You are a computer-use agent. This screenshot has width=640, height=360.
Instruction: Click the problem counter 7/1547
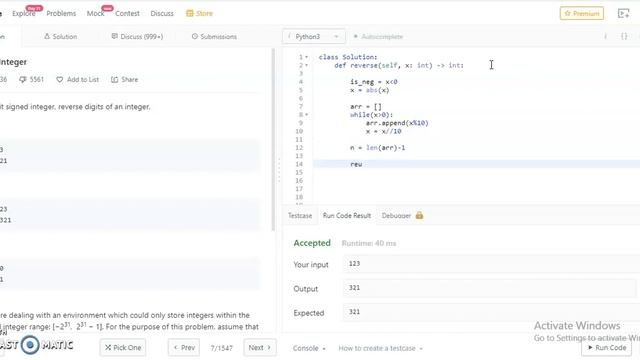222,348
